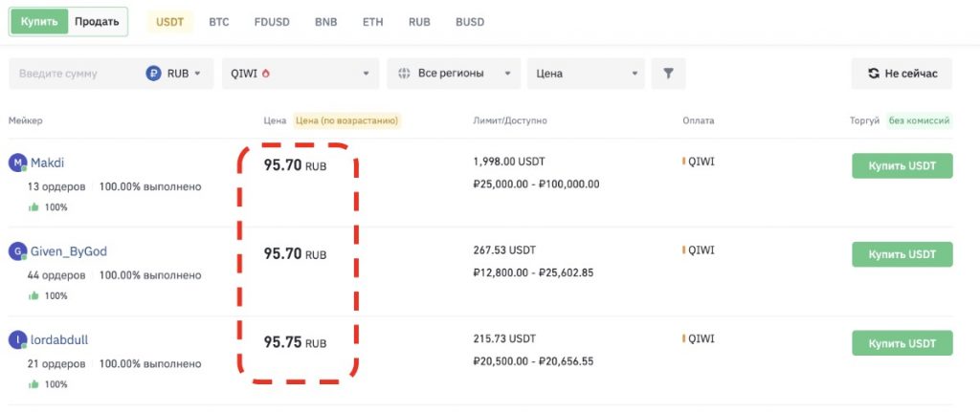Open maker profile lordabdull
This screenshot has width=980, height=413.
point(59,340)
